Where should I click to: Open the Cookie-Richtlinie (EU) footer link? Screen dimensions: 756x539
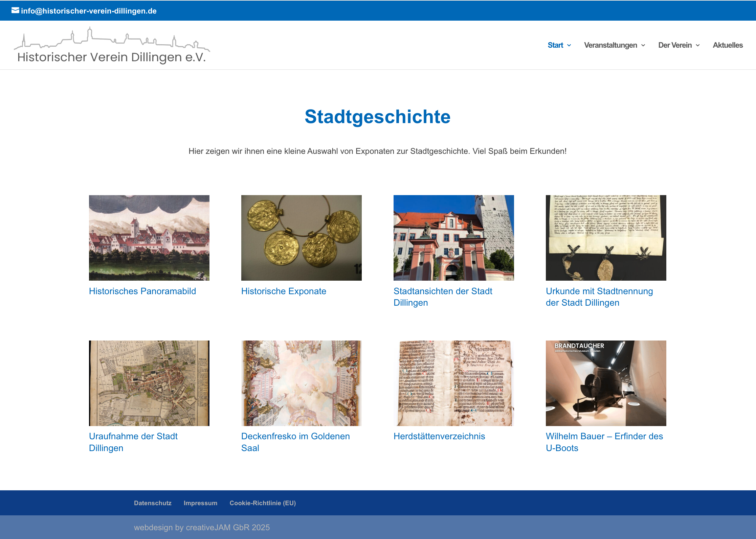(x=263, y=503)
